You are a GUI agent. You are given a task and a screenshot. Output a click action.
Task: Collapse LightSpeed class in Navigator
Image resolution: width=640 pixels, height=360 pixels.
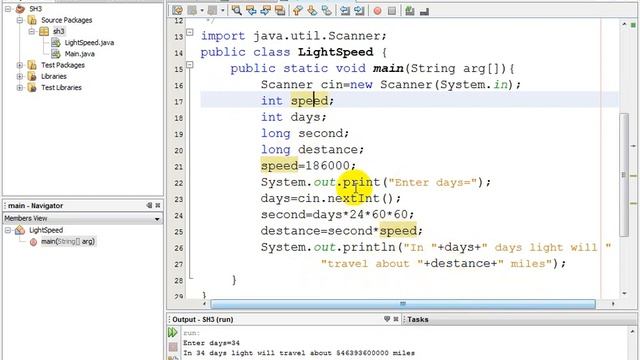(8, 230)
